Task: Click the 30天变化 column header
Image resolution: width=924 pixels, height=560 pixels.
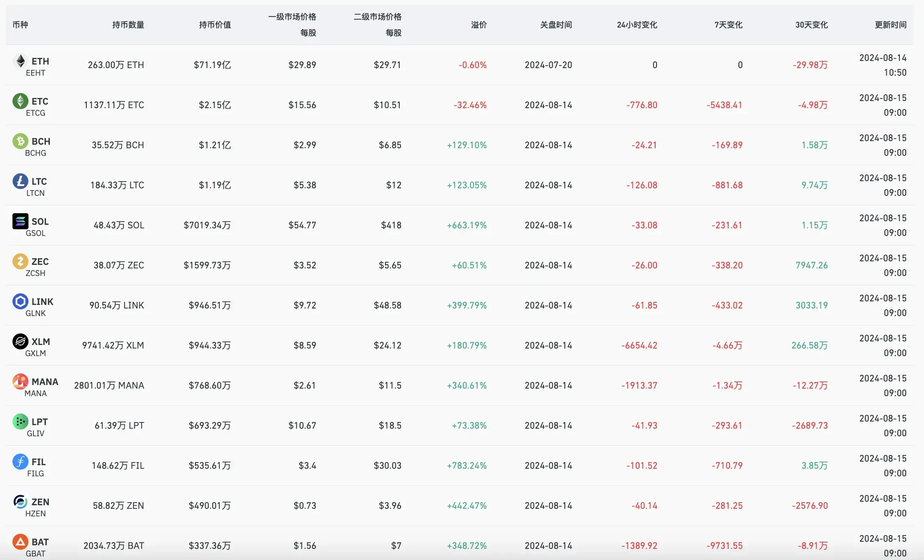Action: click(x=811, y=25)
